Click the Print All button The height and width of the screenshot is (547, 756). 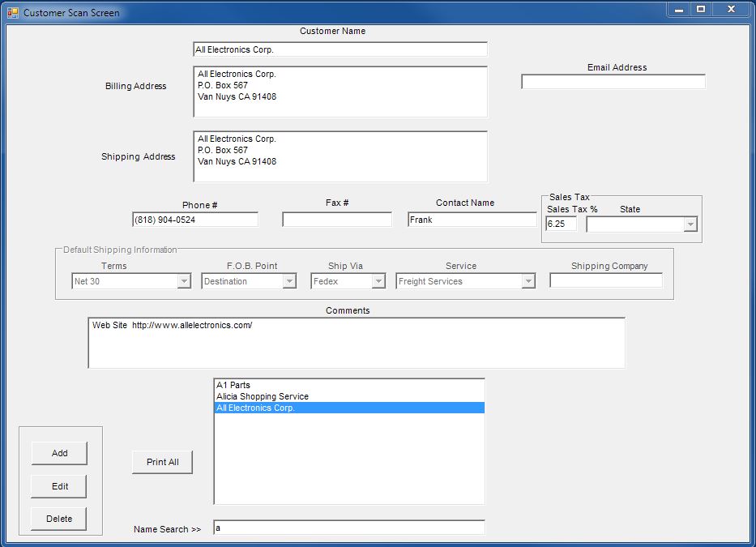point(163,462)
